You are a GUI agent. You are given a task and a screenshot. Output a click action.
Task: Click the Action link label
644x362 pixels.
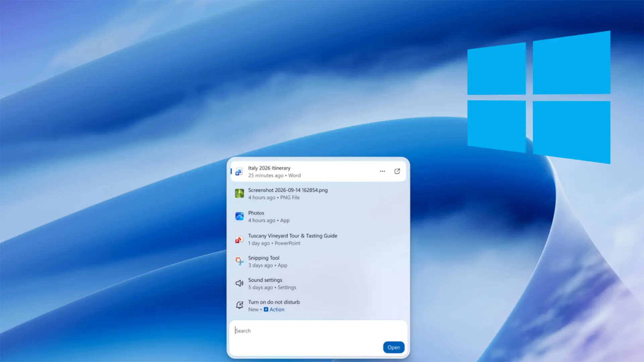[277, 309]
